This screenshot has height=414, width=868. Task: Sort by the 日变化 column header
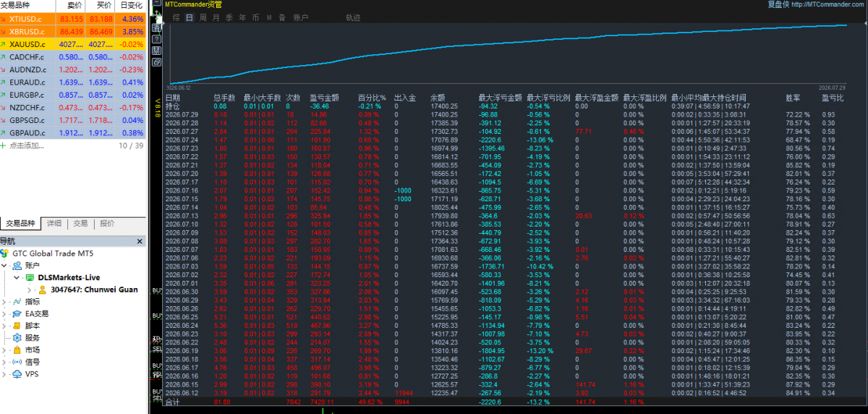click(x=130, y=5)
